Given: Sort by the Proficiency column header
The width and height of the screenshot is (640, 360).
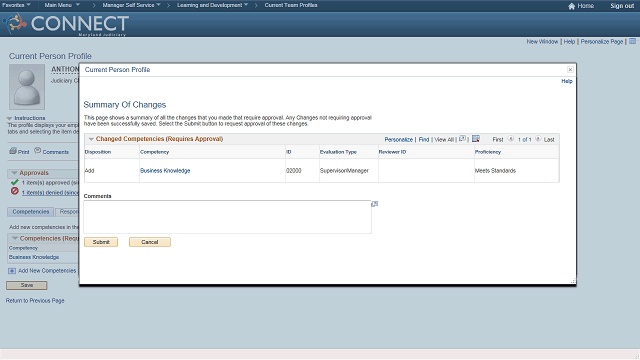Looking at the screenshot, I should click(488, 152).
